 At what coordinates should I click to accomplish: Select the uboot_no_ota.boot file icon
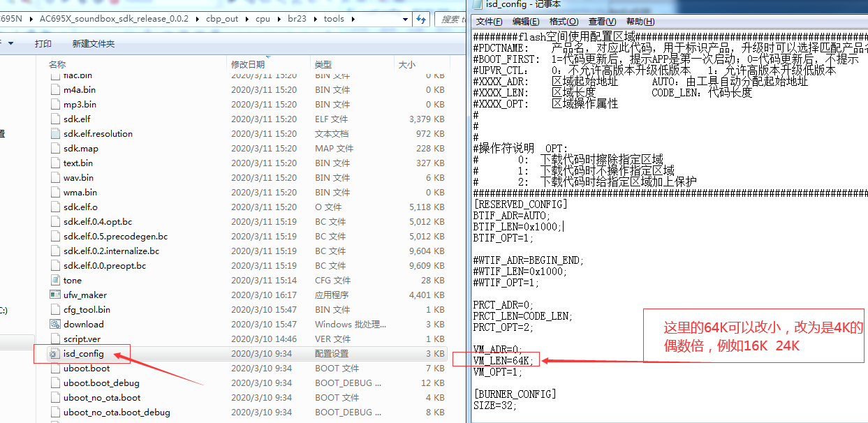[x=55, y=398]
